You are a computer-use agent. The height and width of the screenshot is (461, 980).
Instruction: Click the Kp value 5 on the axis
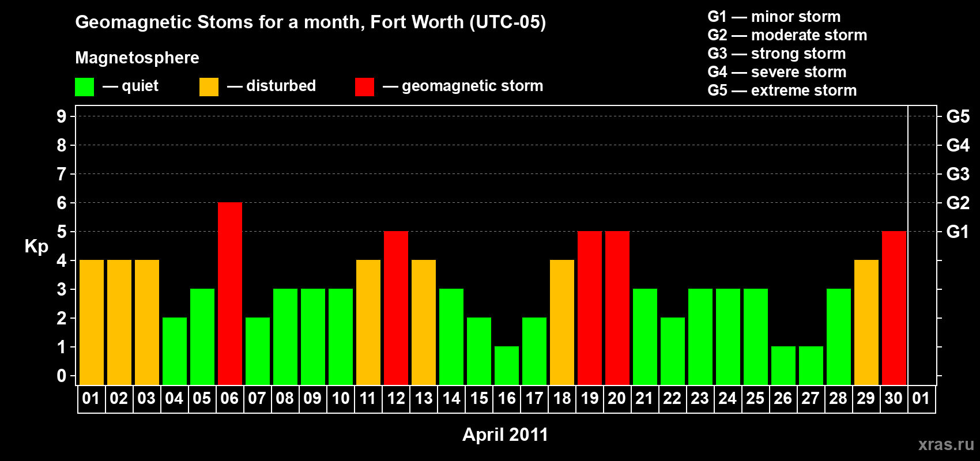pos(62,232)
